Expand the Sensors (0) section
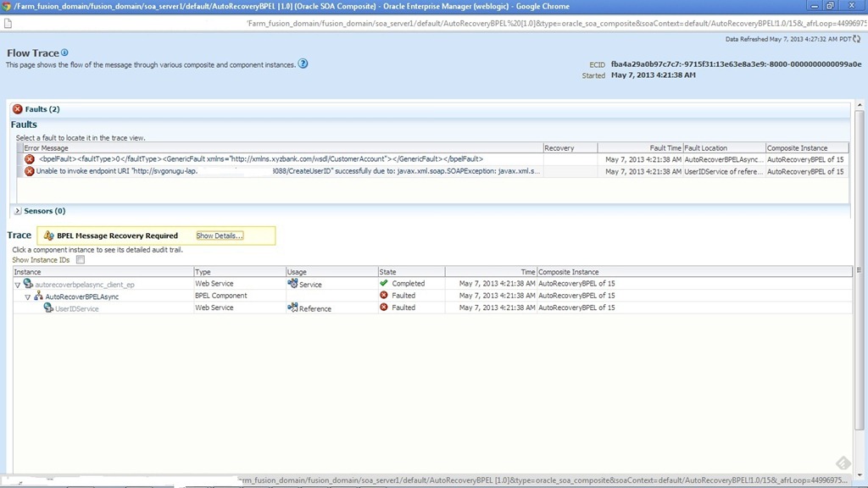Viewport: 868px width, 488px height. coord(17,211)
